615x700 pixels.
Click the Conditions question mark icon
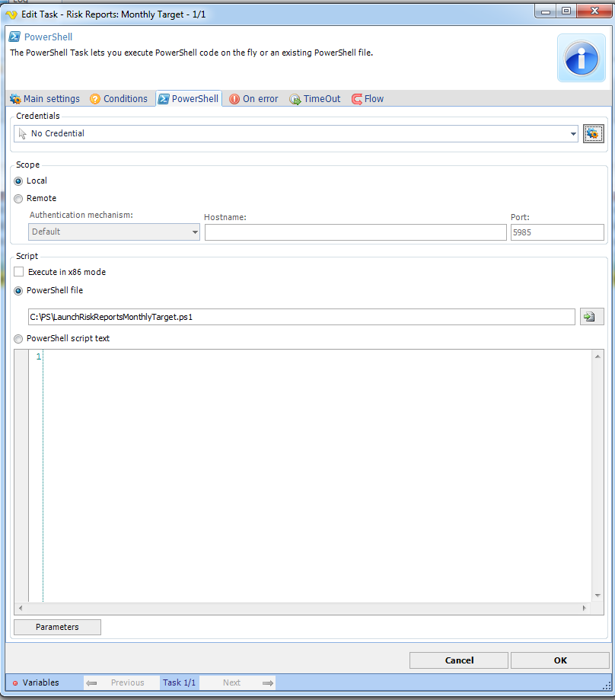95,99
